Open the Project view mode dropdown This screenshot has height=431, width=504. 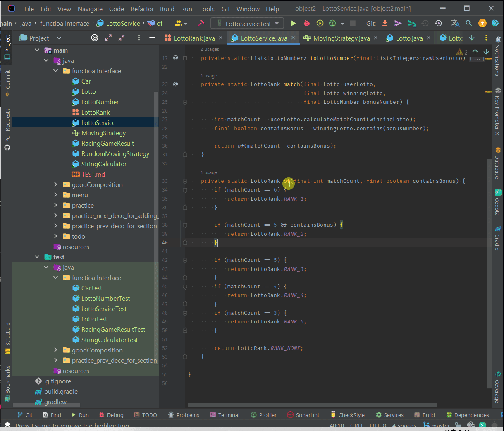(x=59, y=38)
